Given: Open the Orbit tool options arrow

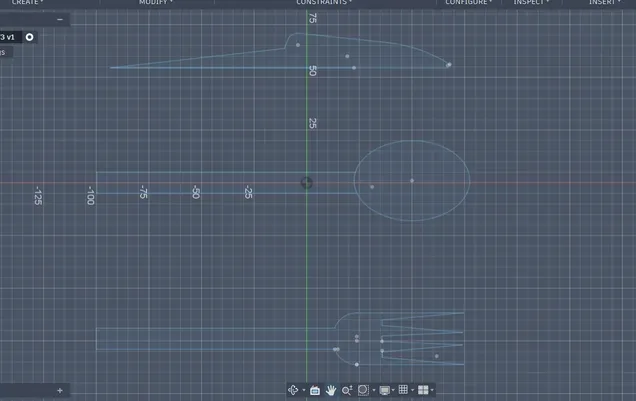Looking at the screenshot, I should point(304,390).
